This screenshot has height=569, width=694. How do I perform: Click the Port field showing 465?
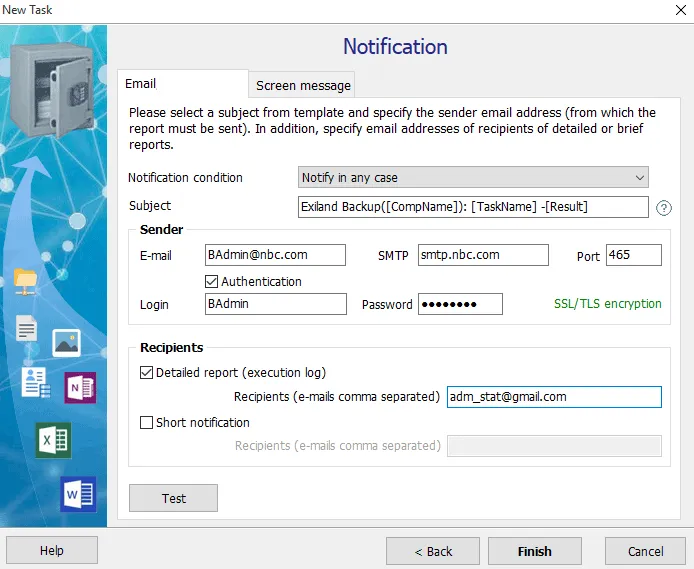click(x=634, y=255)
